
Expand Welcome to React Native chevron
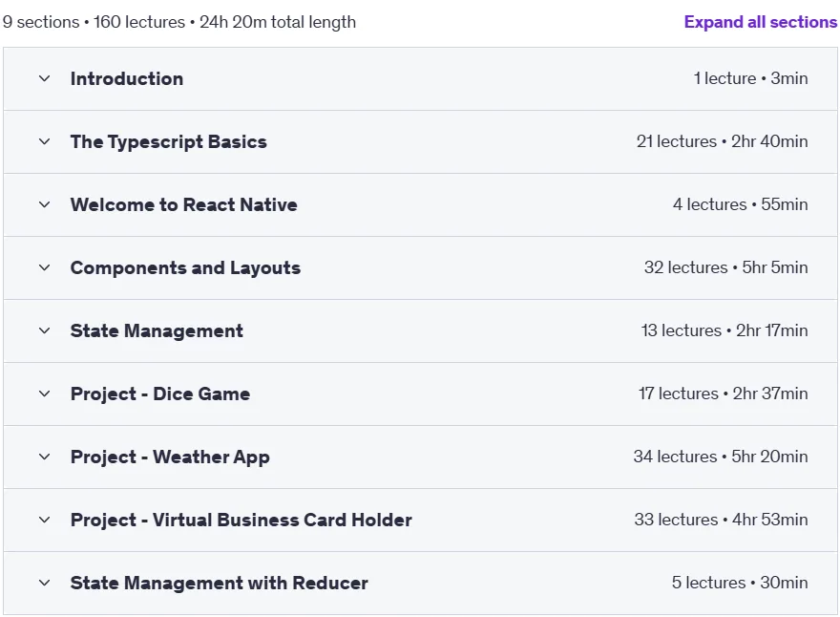[45, 204]
